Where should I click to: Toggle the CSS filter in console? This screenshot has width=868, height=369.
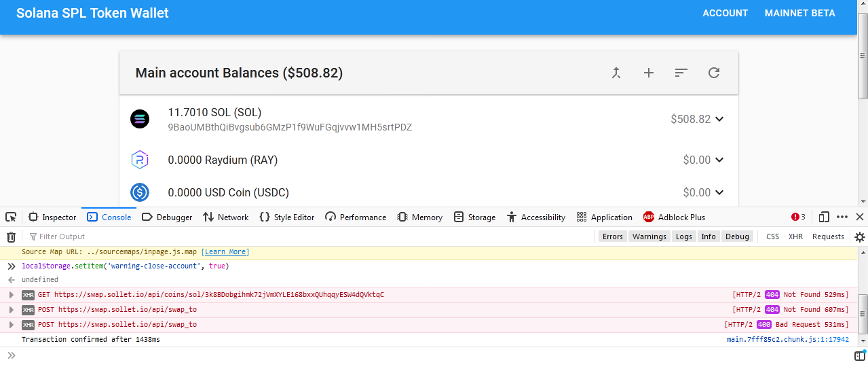tap(772, 236)
